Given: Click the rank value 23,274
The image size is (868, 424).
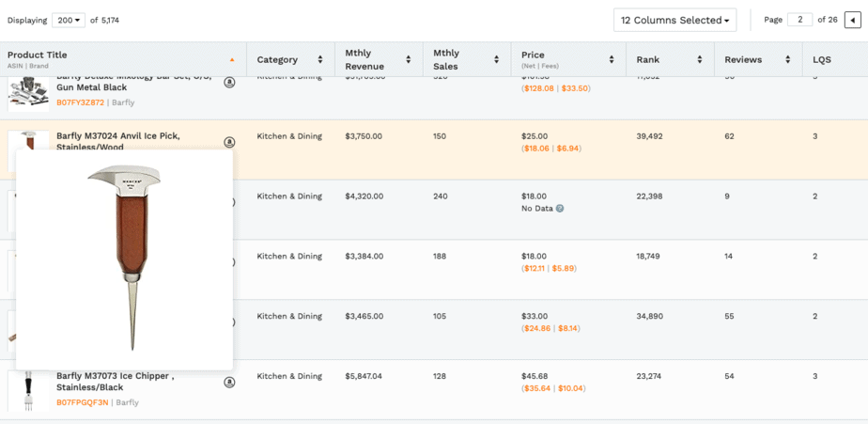Looking at the screenshot, I should coord(649,376).
